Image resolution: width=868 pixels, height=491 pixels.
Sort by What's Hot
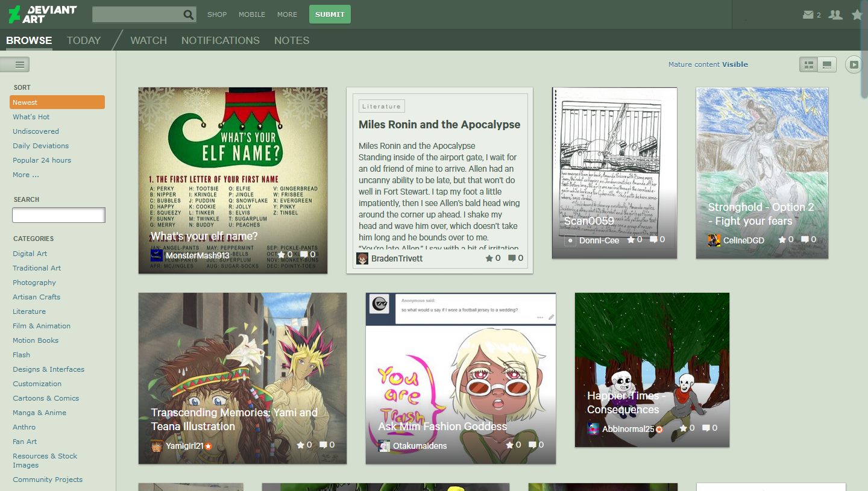[x=31, y=117]
